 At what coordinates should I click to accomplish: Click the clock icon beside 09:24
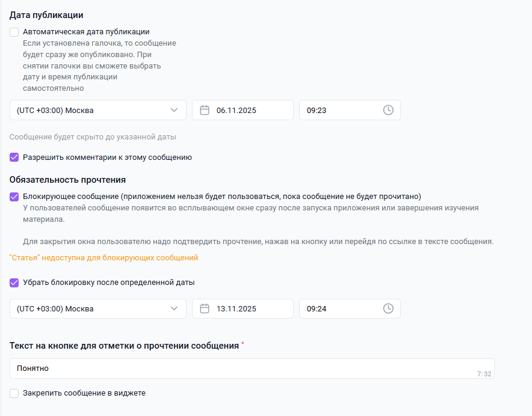click(x=388, y=308)
